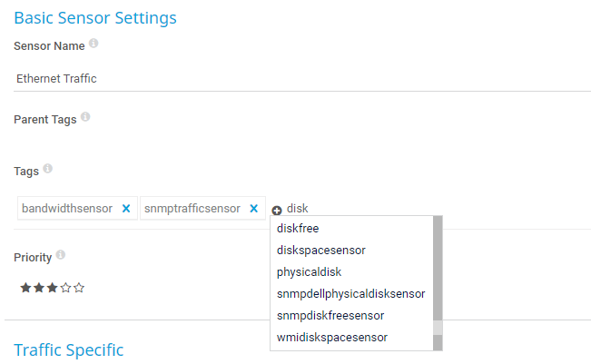The width and height of the screenshot is (591, 364).
Task: Select diskfree from tag suggestions
Action: 298,228
